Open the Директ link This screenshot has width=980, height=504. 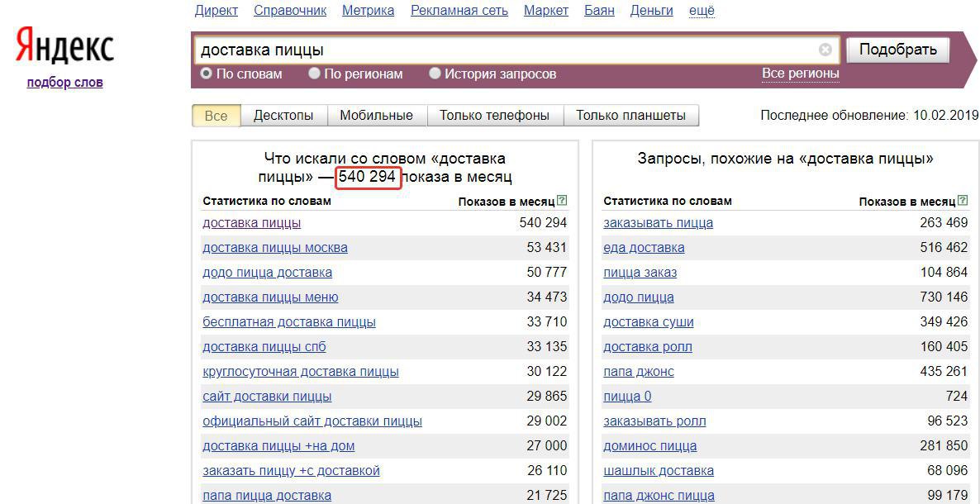(x=216, y=11)
